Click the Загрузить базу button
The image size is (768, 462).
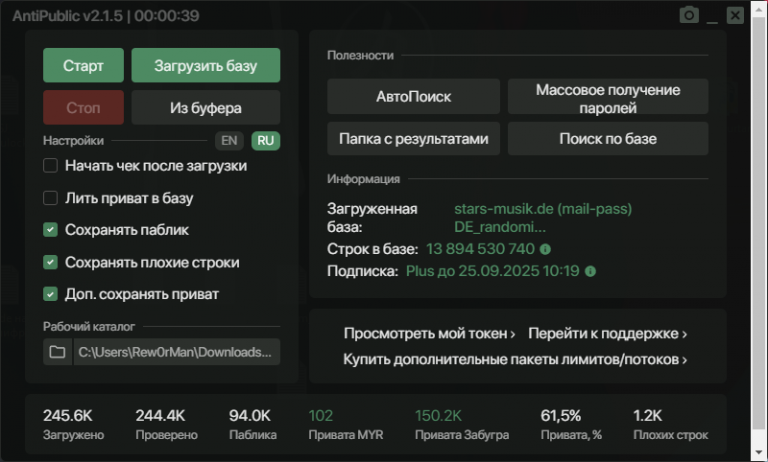206,65
